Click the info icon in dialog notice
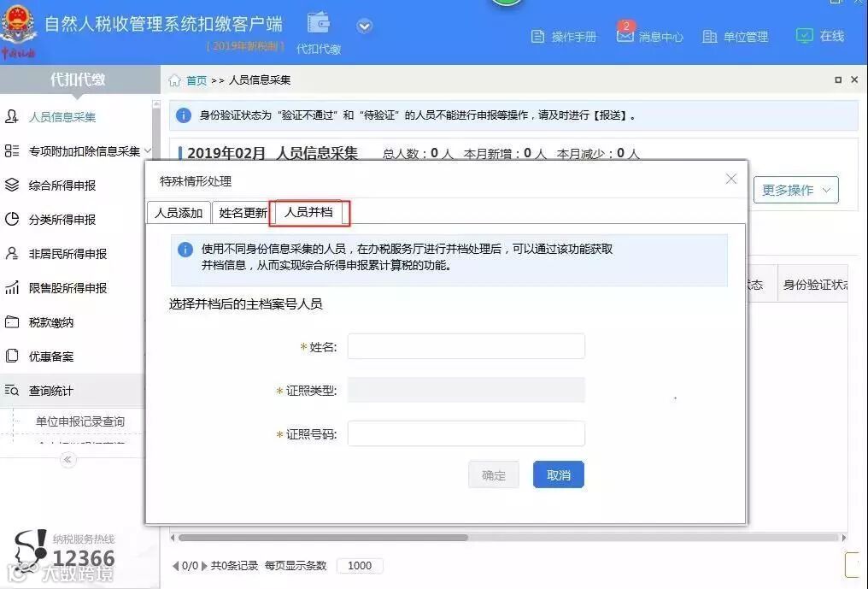This screenshot has height=589, width=868. click(x=185, y=250)
